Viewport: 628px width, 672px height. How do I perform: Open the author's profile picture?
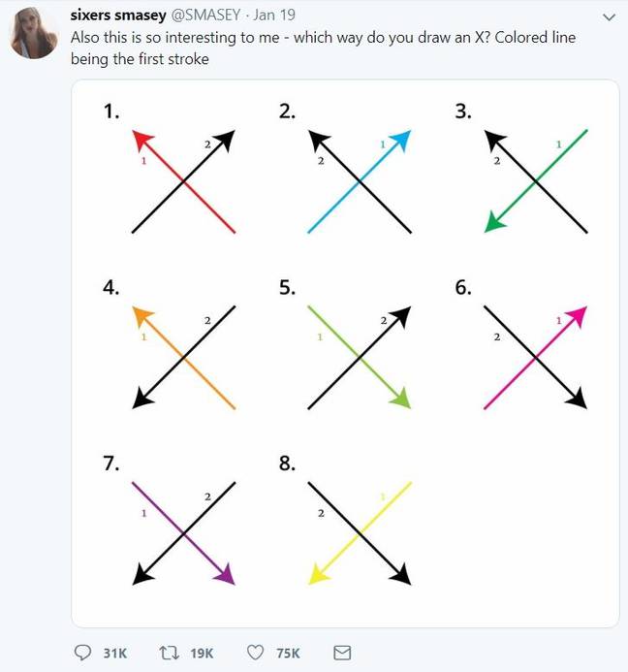click(x=34, y=33)
